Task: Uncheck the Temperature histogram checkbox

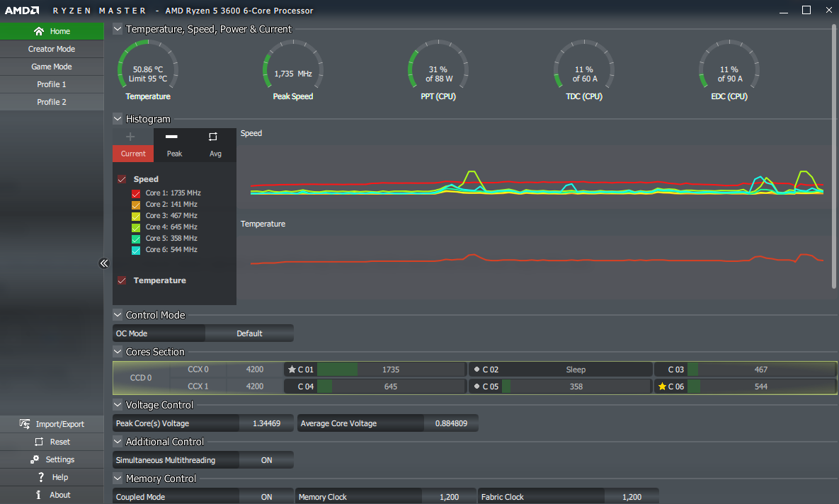Action: (x=122, y=280)
